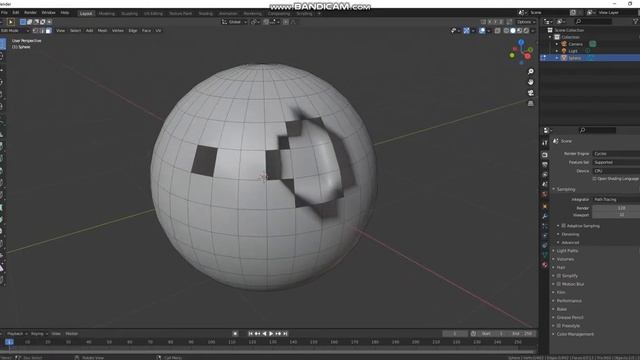The width and height of the screenshot is (640, 360).
Task: Open the Face menu in viewport header
Action: (146, 31)
